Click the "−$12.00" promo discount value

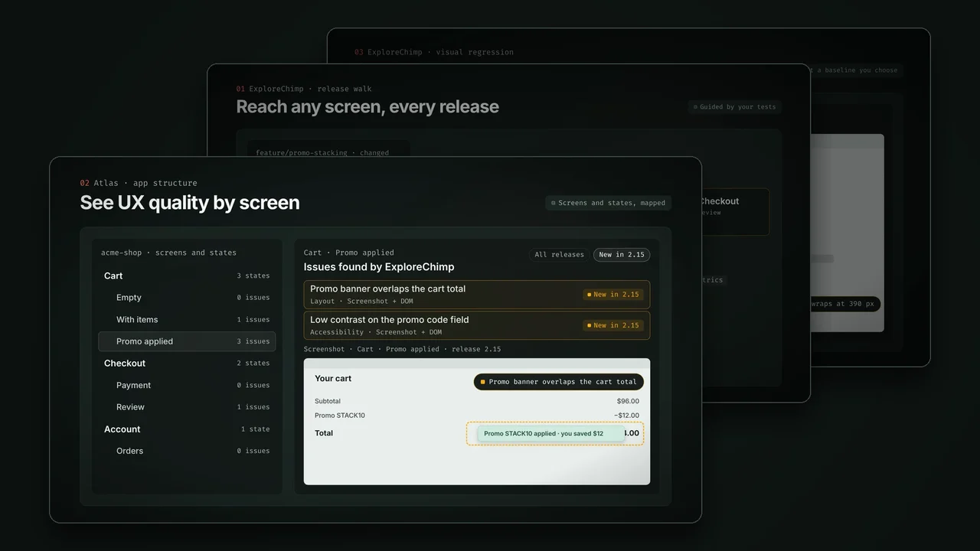pyautogui.click(x=626, y=416)
